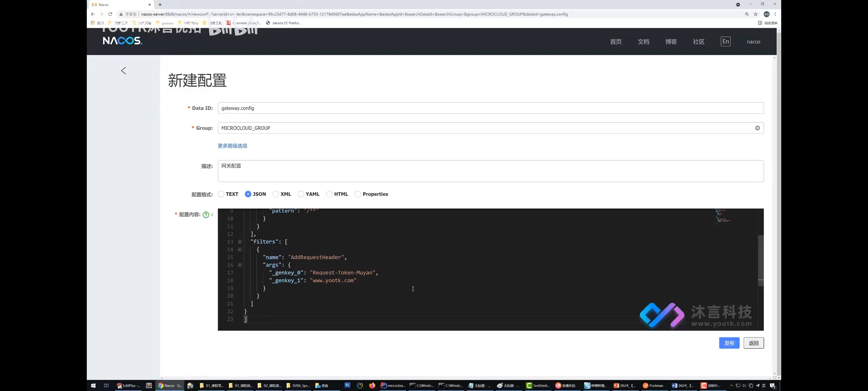Collapse the code fold at line 13
This screenshot has height=391, width=868.
pos(240,242)
